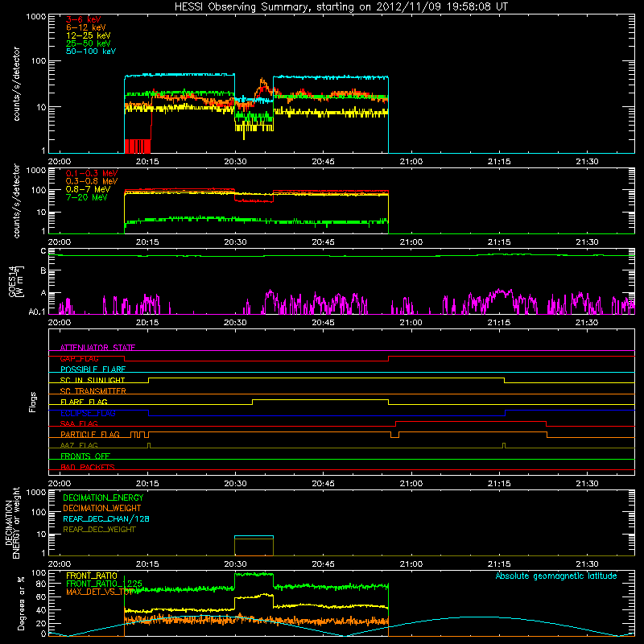The height and width of the screenshot is (644, 644).
Task: Click the Degrees or % axis label
Action: point(21,603)
